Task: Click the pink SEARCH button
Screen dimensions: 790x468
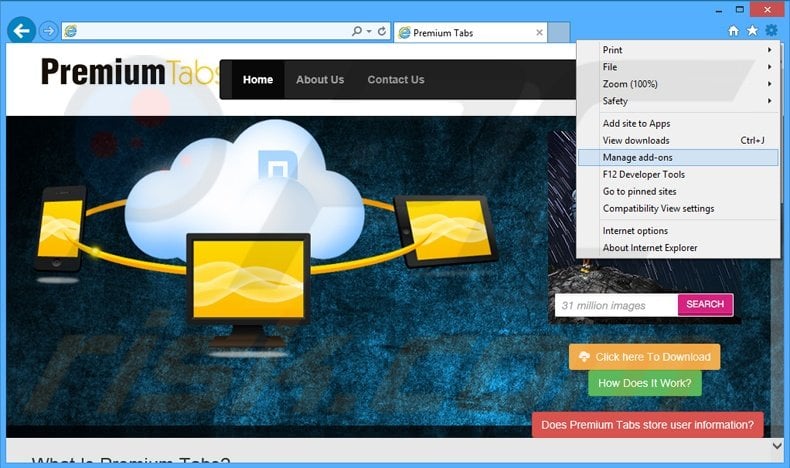Action: click(x=705, y=304)
